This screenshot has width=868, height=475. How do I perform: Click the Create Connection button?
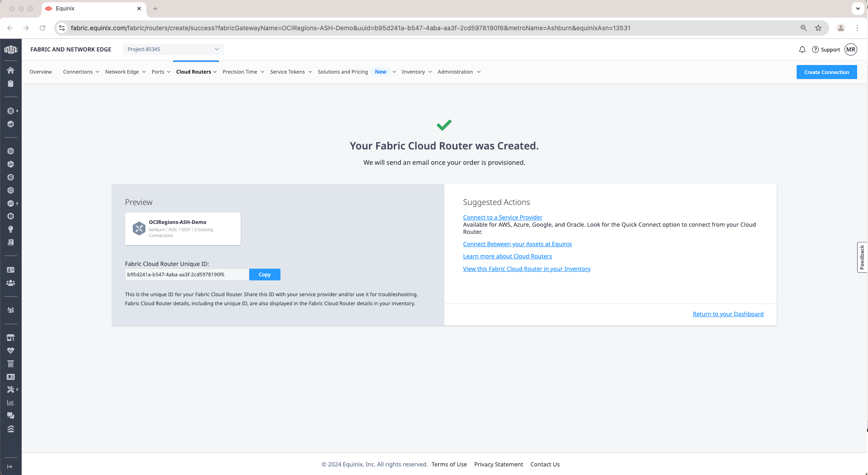point(826,72)
